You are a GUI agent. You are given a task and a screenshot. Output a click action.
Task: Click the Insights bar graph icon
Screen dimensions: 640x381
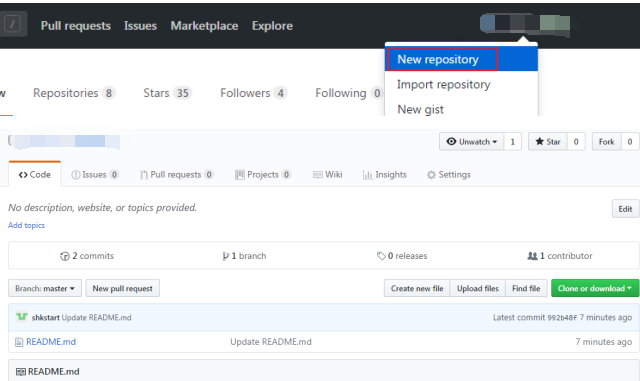point(368,175)
